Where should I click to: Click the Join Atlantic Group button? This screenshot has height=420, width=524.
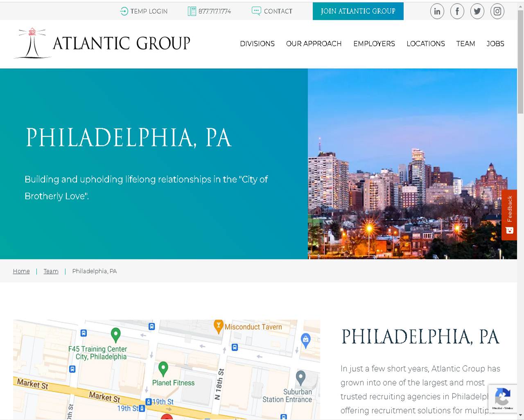coord(358,11)
